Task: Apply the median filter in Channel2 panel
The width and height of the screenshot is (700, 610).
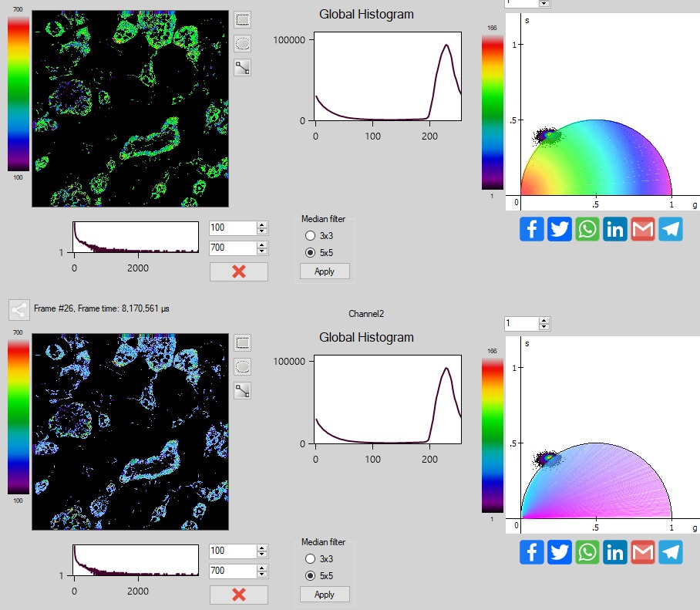Action: click(325, 595)
